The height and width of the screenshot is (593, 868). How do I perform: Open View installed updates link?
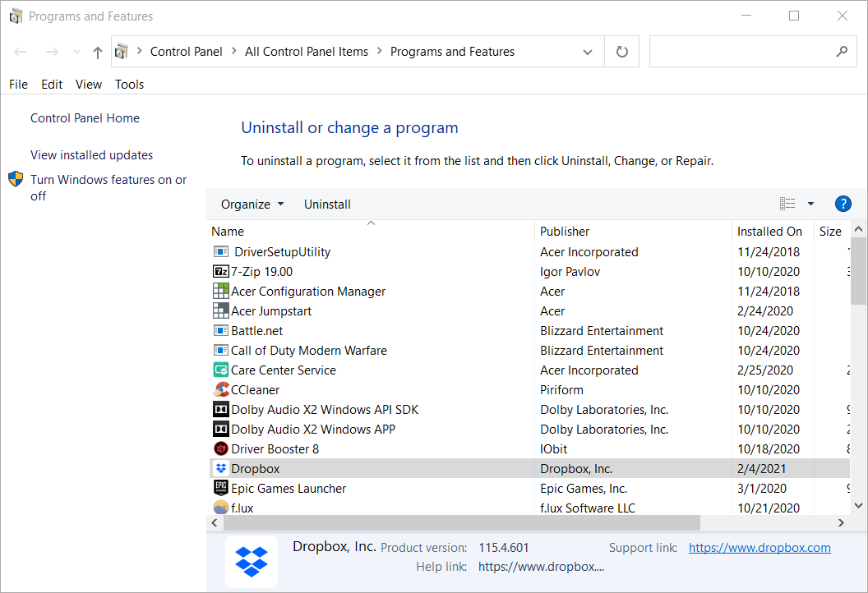91,155
